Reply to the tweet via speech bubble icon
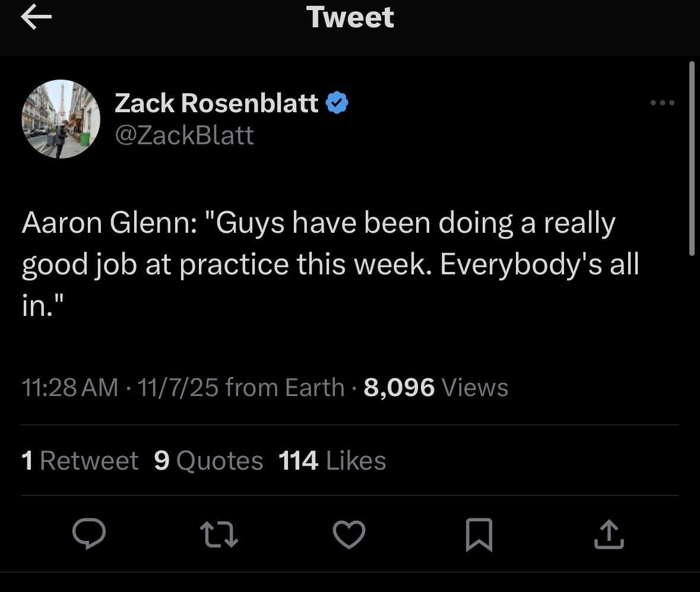The height and width of the screenshot is (592, 700). pos(89,534)
